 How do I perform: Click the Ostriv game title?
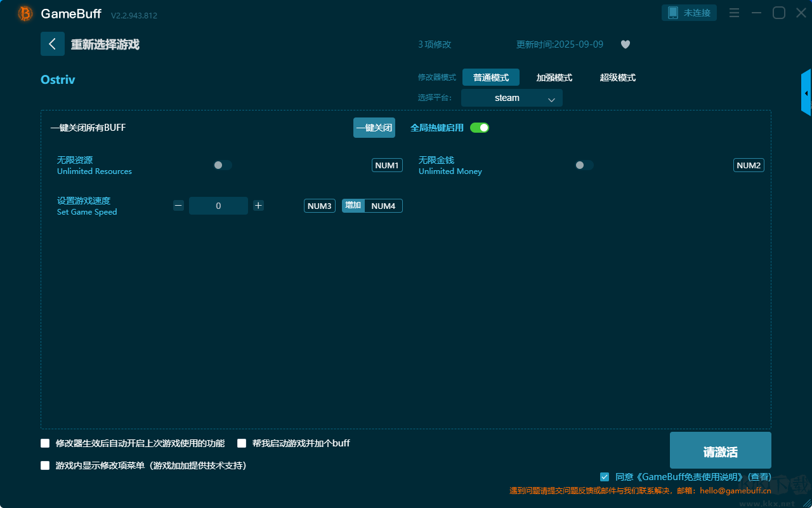coord(58,79)
